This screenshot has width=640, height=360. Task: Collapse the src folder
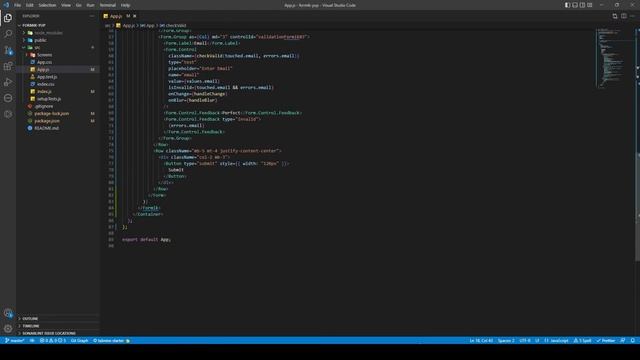pos(57,47)
